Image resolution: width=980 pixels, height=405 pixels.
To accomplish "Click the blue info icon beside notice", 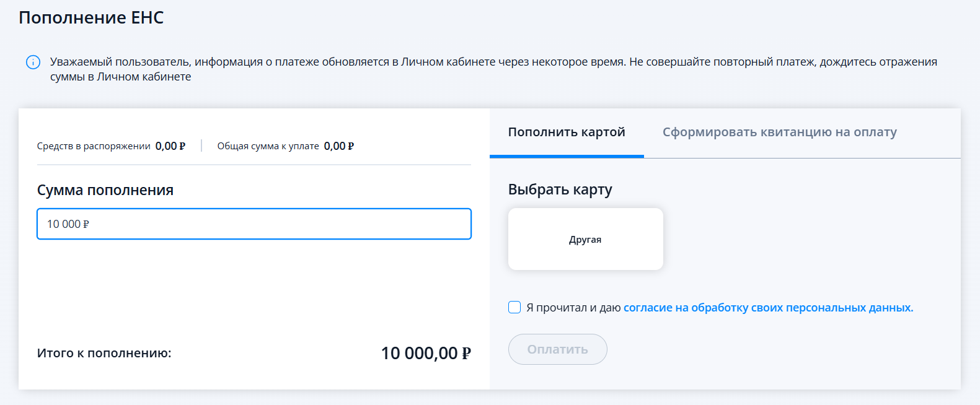I will (33, 63).
